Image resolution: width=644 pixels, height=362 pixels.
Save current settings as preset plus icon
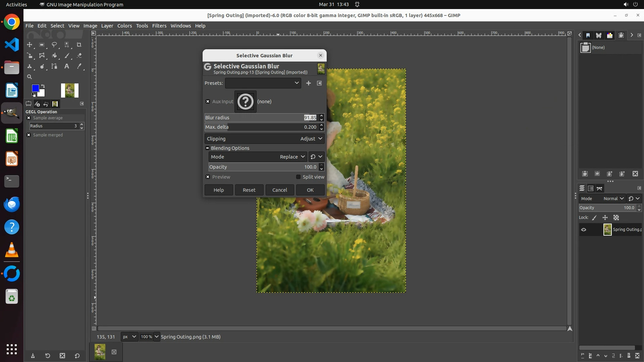[x=308, y=83]
